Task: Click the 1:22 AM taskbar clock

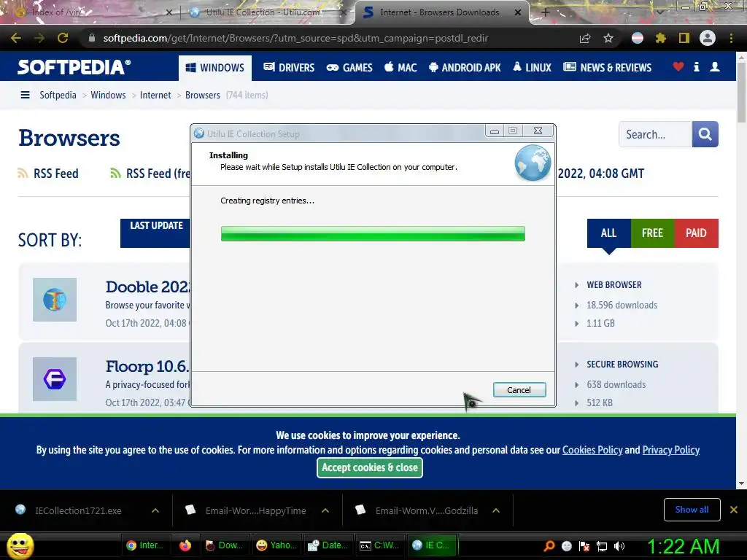Action: pos(683,546)
